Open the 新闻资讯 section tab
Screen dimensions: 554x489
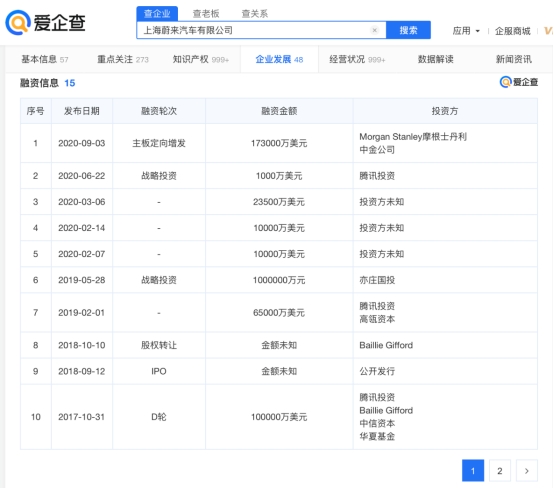click(x=514, y=59)
